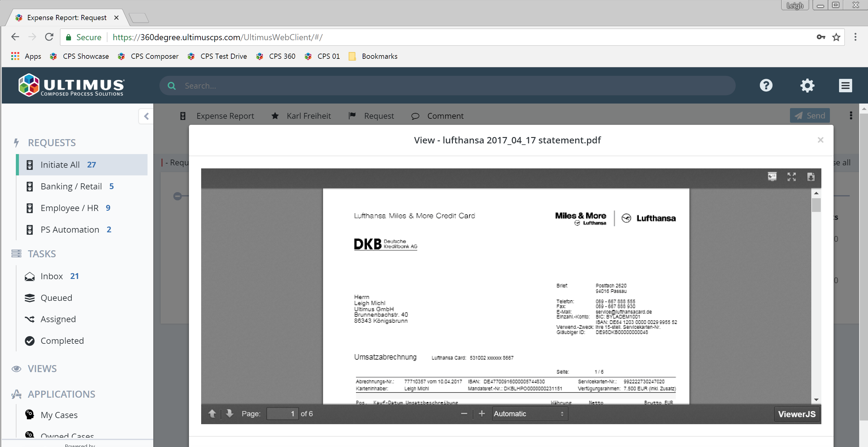Image resolution: width=868 pixels, height=447 pixels.
Task: Click the search magnifier icon
Action: [172, 86]
